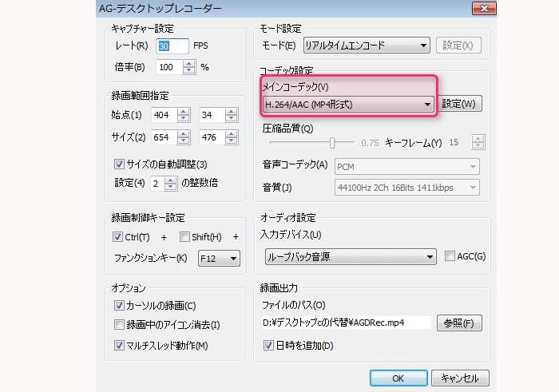Open the 音質 dropdown 44100Hz 2Ch
The image size is (559, 392).
click(407, 188)
